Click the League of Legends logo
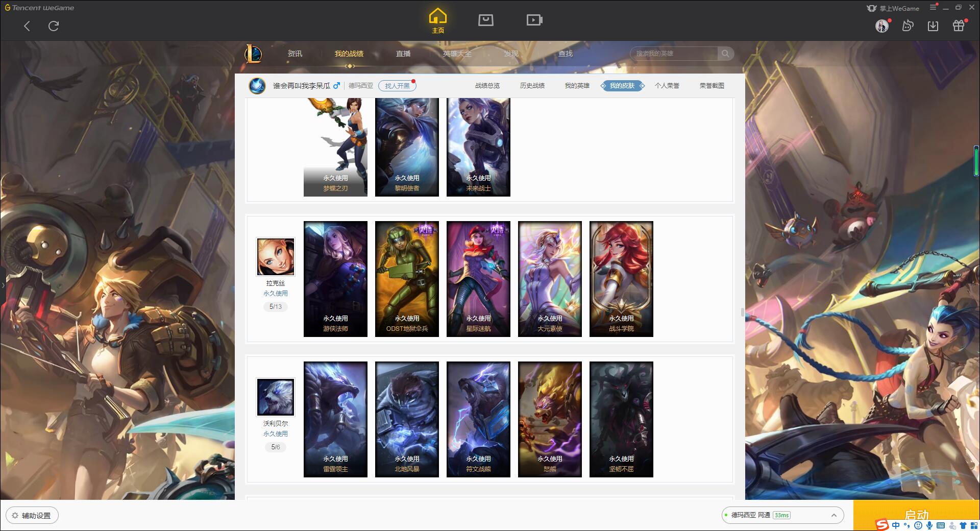Viewport: 980px width, 531px height. click(253, 54)
